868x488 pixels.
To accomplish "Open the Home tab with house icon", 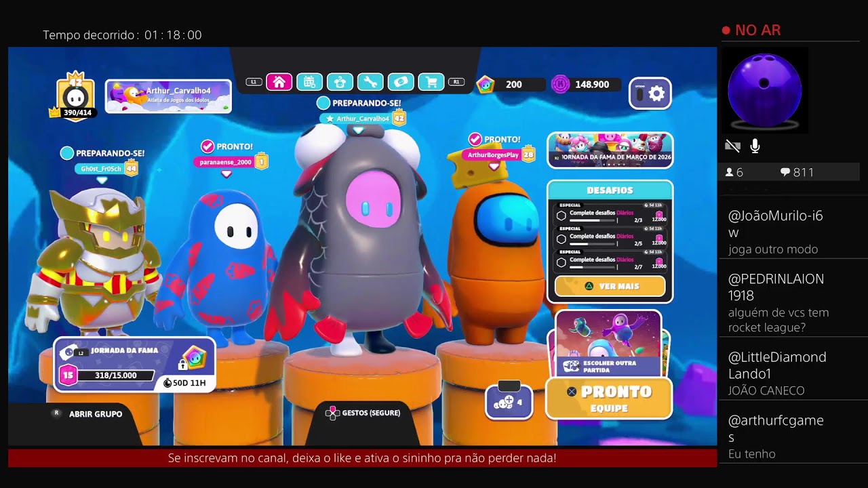I will pyautogui.click(x=279, y=82).
